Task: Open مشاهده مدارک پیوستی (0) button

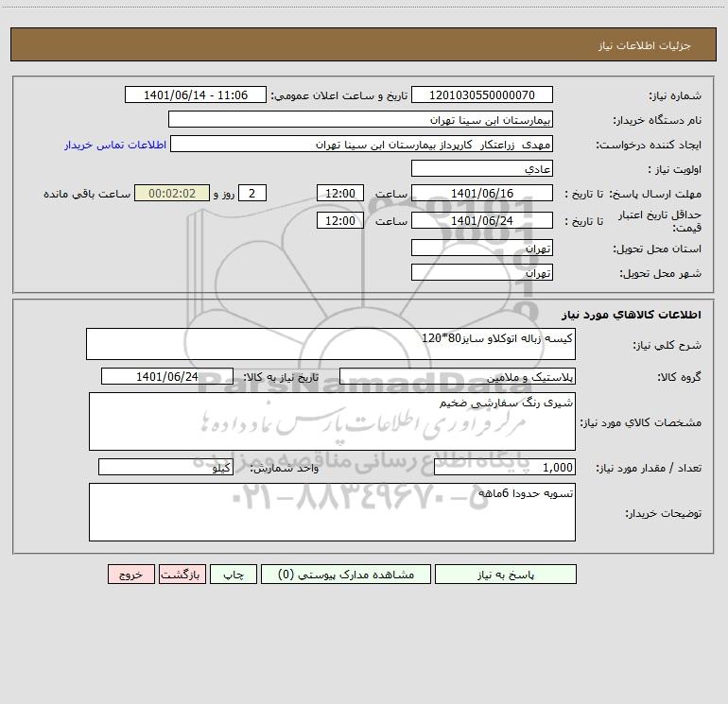Action: tap(346, 575)
